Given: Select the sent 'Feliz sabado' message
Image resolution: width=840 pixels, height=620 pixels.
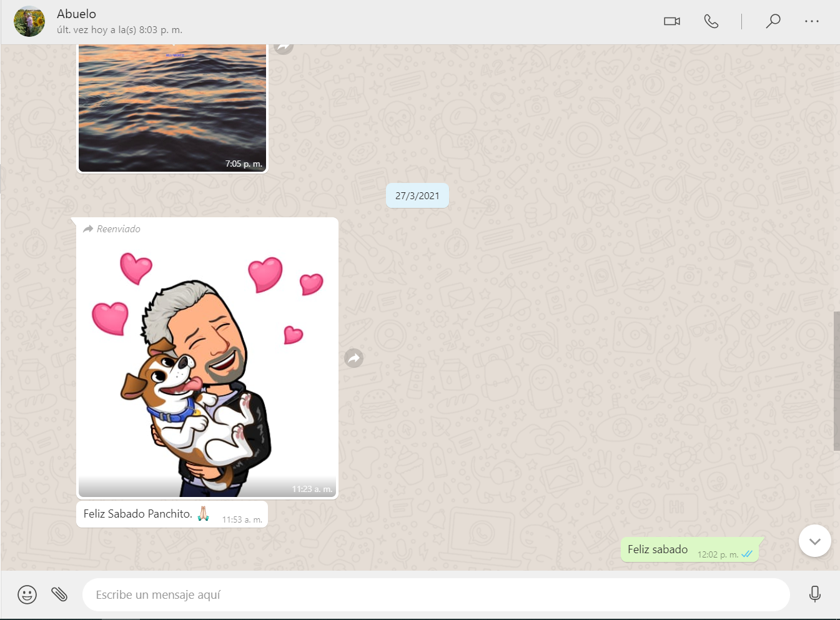Looking at the screenshot, I should (x=689, y=549).
